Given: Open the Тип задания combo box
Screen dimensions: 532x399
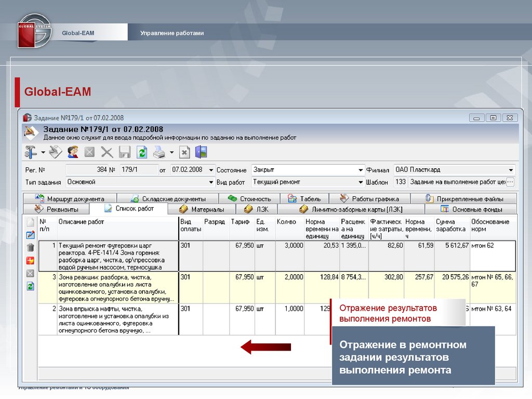Looking at the screenshot, I should [211, 182].
